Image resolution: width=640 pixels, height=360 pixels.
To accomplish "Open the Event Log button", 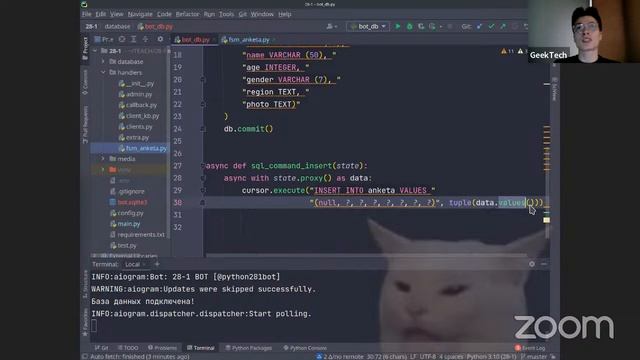I will pyautogui.click(x=530, y=348).
